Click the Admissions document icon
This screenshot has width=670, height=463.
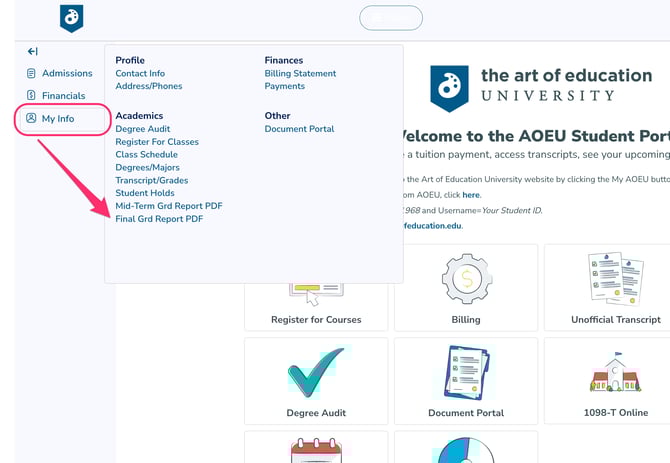click(31, 73)
